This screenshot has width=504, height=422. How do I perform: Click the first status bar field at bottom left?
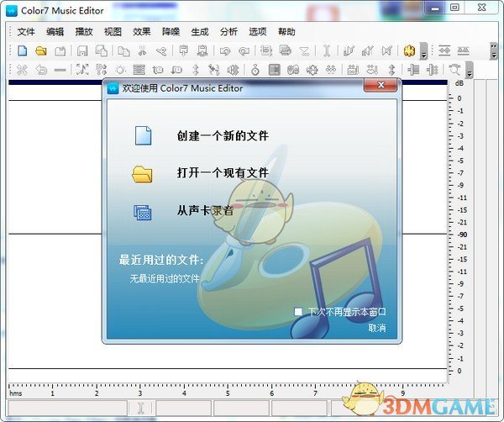pyautogui.click(x=68, y=409)
